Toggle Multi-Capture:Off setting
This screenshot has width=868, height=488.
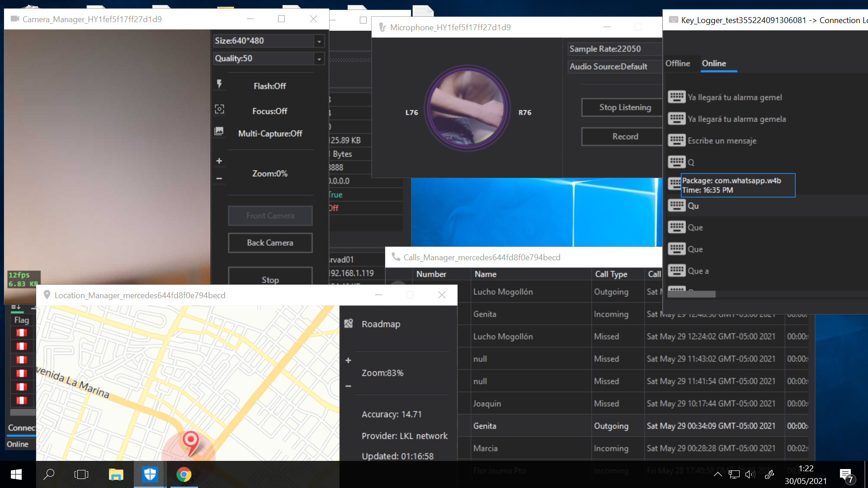click(x=270, y=134)
